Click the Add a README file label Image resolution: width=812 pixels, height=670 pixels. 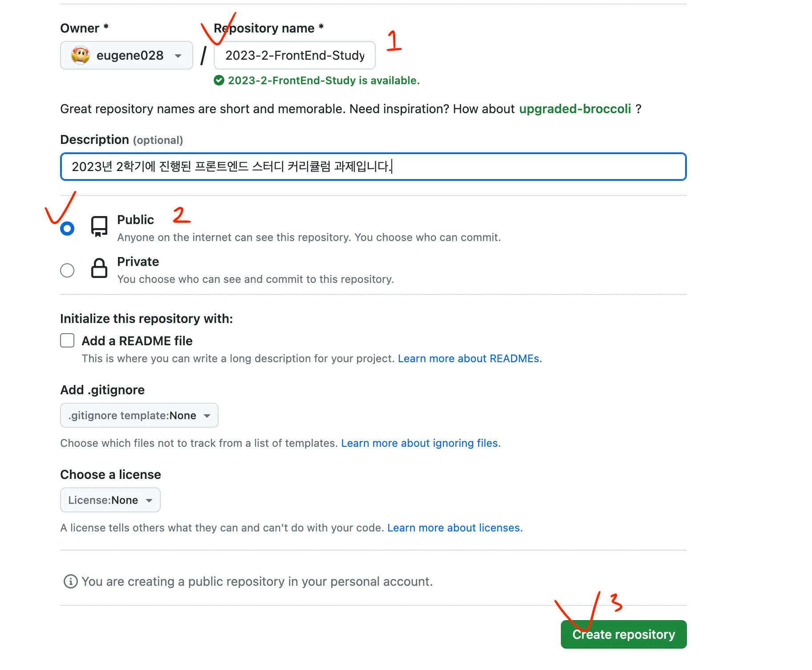pyautogui.click(x=137, y=341)
